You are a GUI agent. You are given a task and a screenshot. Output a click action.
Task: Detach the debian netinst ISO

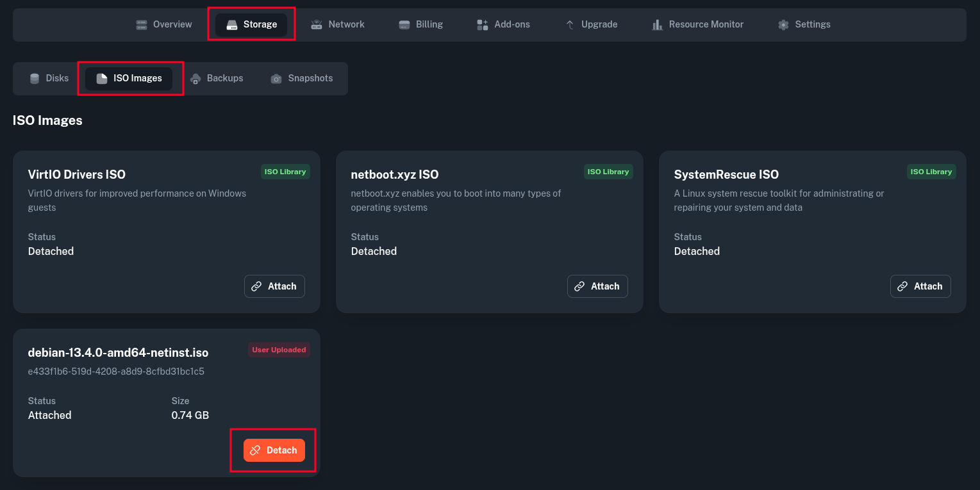(274, 450)
